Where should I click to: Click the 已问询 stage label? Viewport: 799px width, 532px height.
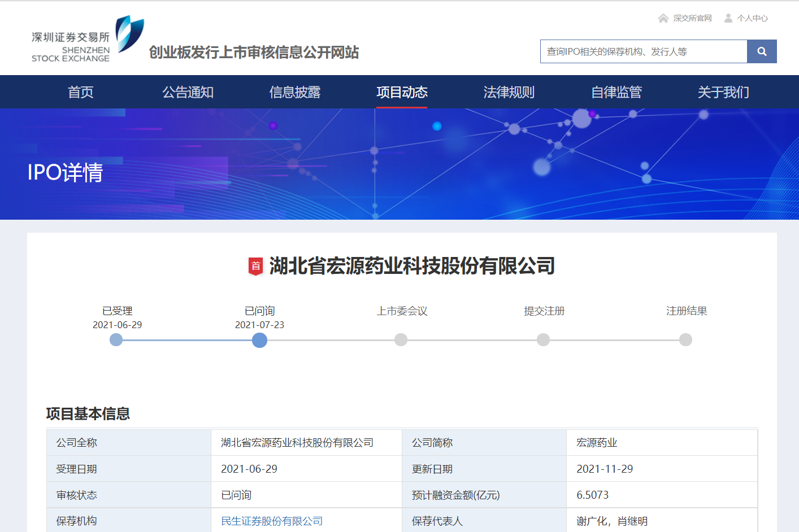260,311
